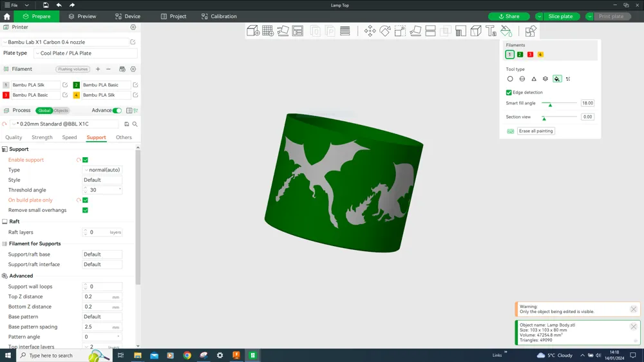Switch to the Calibration tab
This screenshot has height=362, width=644.
tap(219, 17)
